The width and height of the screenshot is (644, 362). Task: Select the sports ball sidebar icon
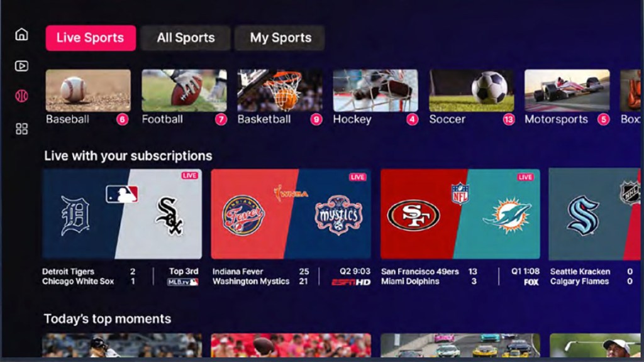[x=21, y=96]
